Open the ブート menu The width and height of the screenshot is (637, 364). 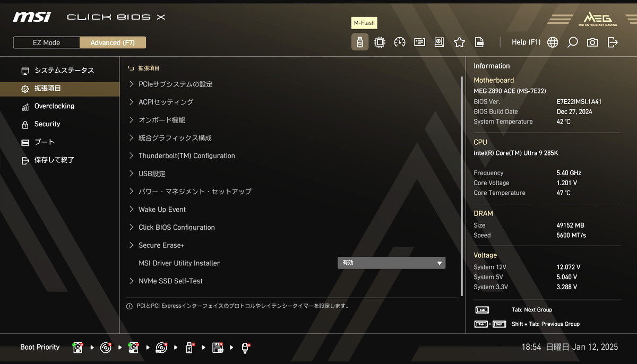click(x=59, y=142)
